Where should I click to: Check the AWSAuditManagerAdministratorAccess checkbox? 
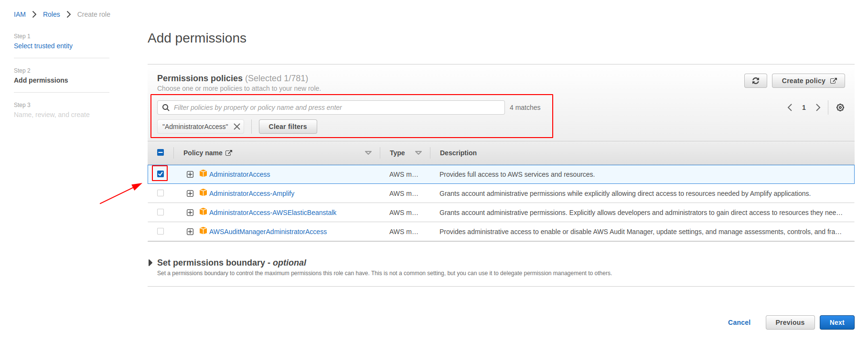(161, 231)
